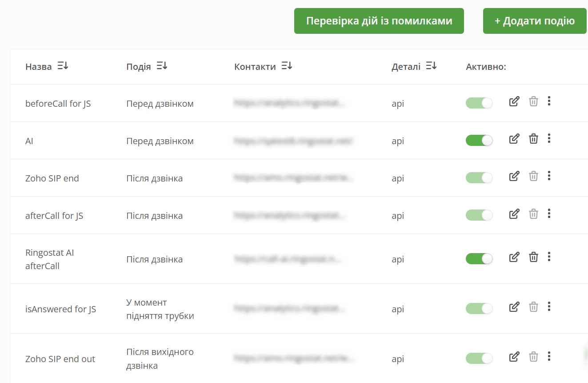Edit the Zoho SIP end out event
The width and height of the screenshot is (588, 383).
pyautogui.click(x=514, y=356)
